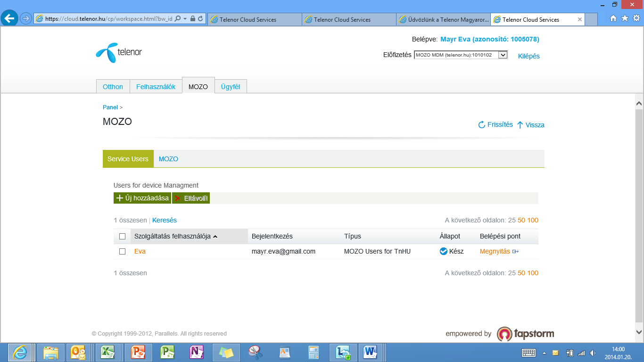Open Internet Explorer from the taskbar
The height and width of the screenshot is (362, 644).
19,352
